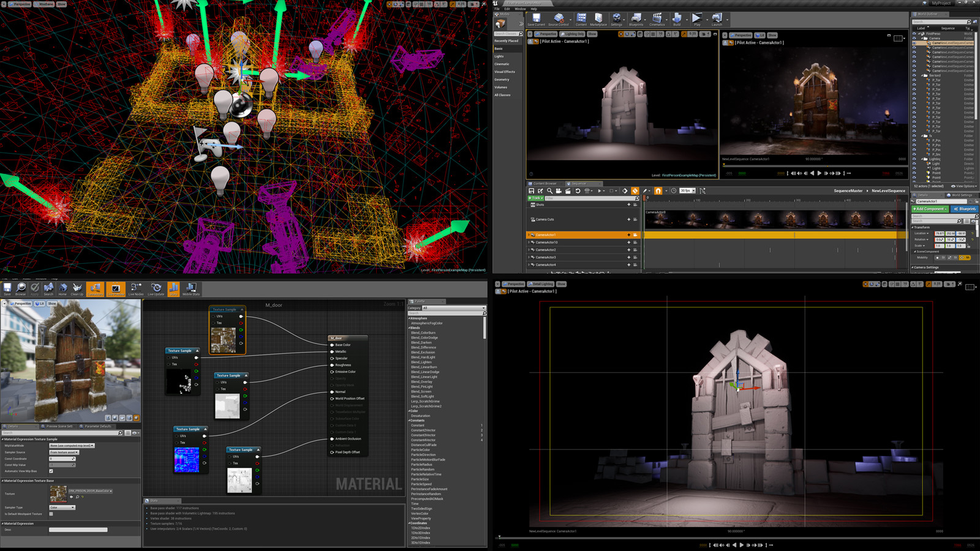Open Blueprints in level editor toolbar
The width and height of the screenshot is (980, 551).
[636, 20]
